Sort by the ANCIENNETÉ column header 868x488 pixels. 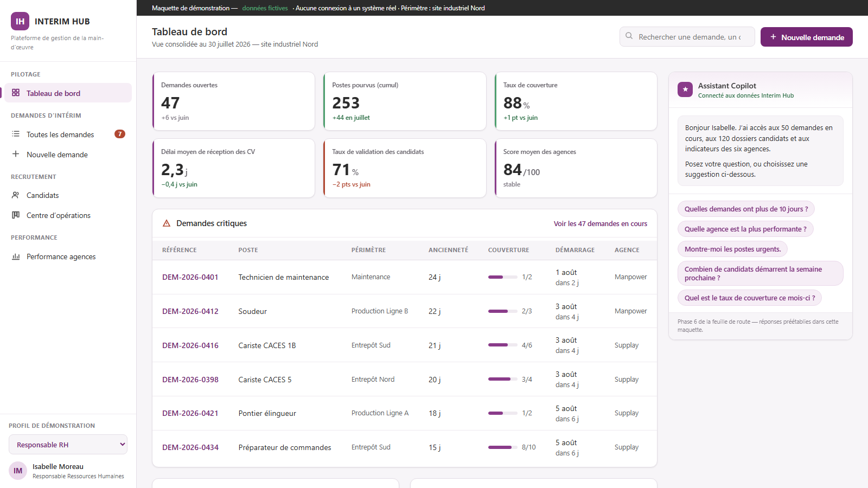click(448, 250)
